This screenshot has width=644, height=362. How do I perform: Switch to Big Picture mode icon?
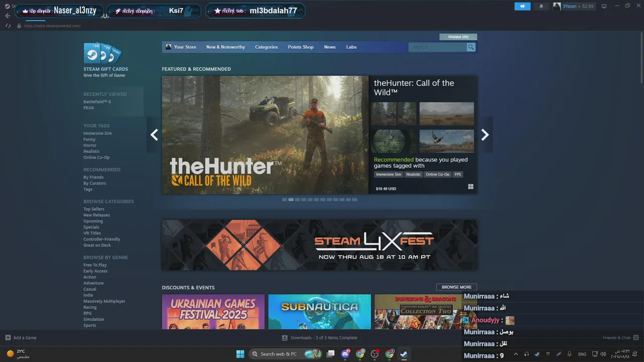coord(604,7)
